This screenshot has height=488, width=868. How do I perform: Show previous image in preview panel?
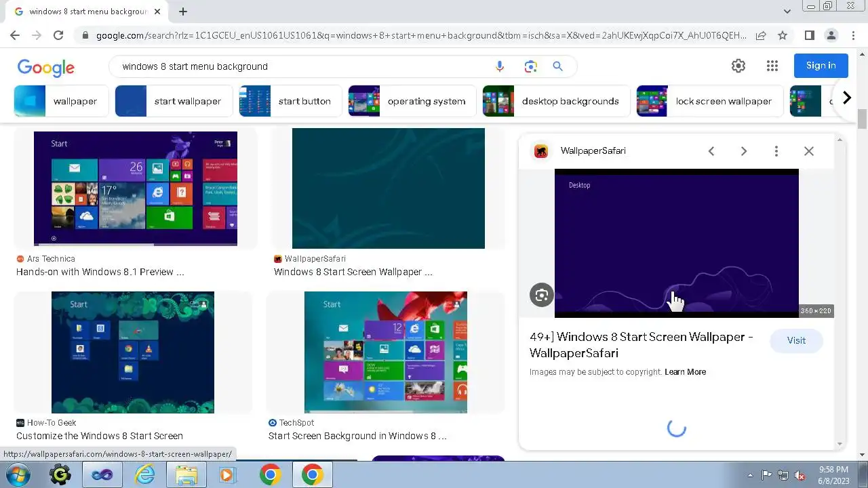click(x=711, y=151)
